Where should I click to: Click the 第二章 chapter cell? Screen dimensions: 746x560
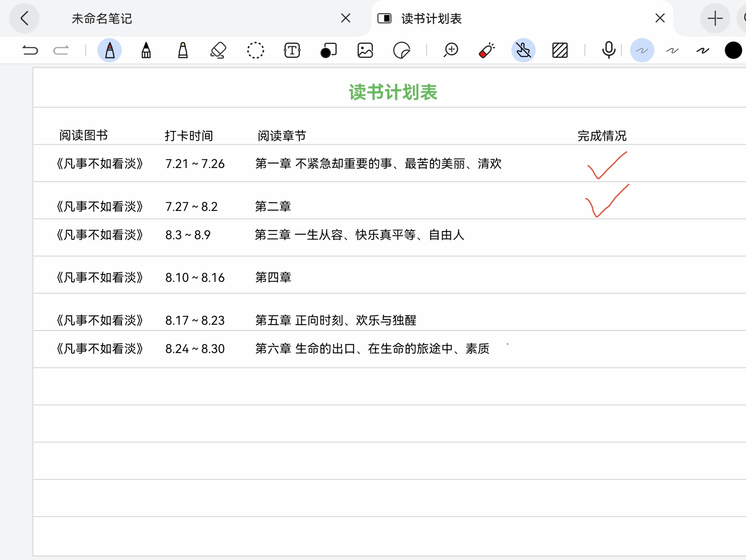tap(273, 207)
